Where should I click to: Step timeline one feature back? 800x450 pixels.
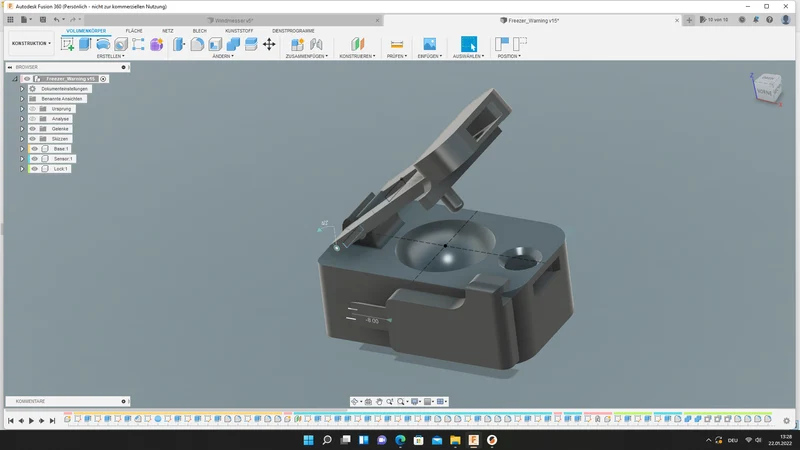(x=21, y=421)
